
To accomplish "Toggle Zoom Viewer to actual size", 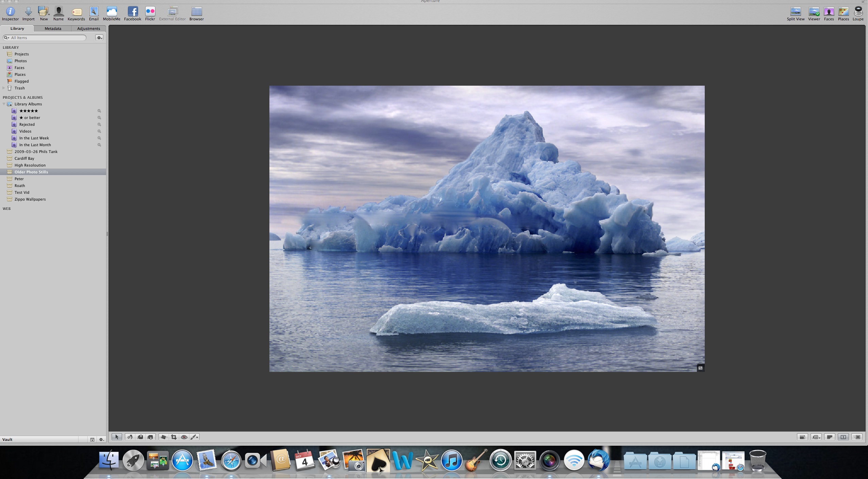I will (802, 437).
